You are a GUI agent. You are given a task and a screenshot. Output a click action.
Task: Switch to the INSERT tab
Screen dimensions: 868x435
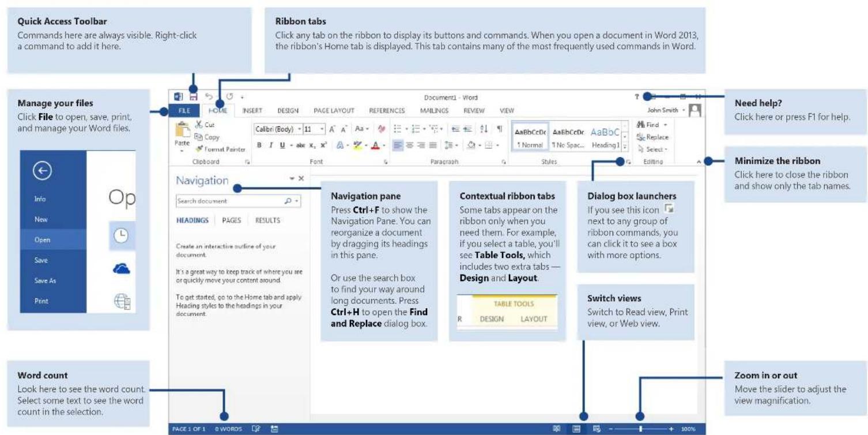pyautogui.click(x=252, y=111)
